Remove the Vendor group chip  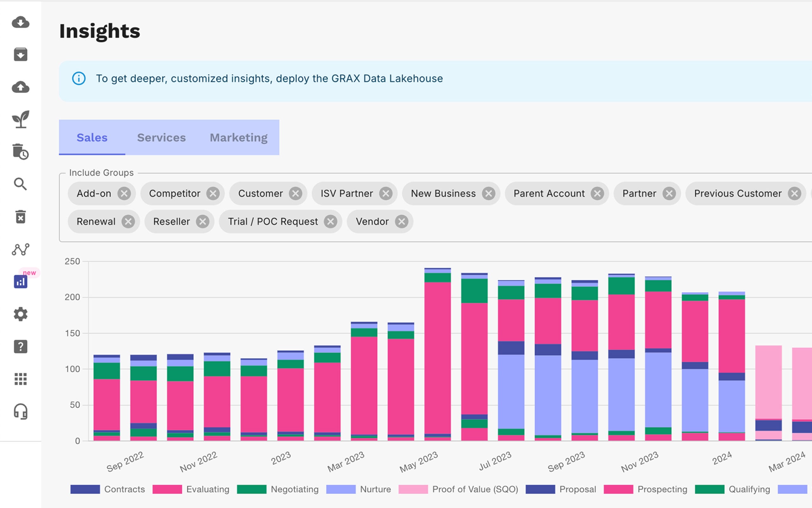tap(402, 222)
